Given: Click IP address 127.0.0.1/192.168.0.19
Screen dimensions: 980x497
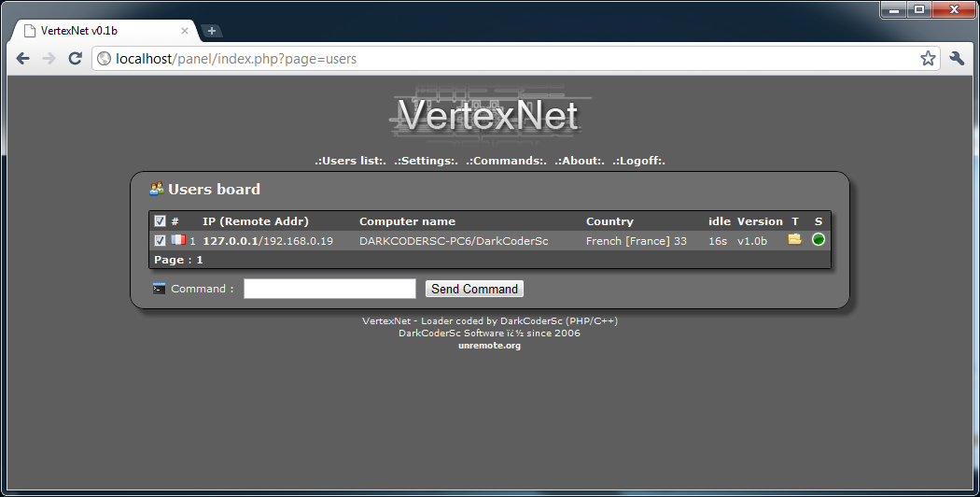Looking at the screenshot, I should [268, 241].
